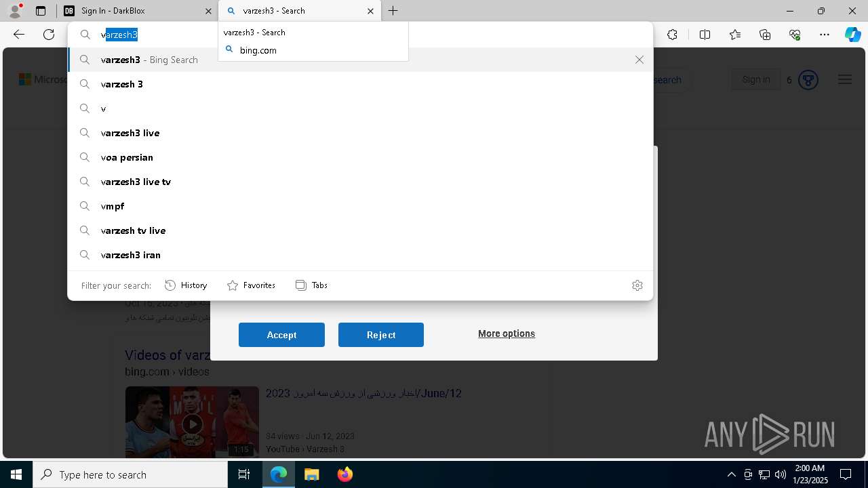
Task: Open the Bing hamburger menu
Action: point(844,80)
